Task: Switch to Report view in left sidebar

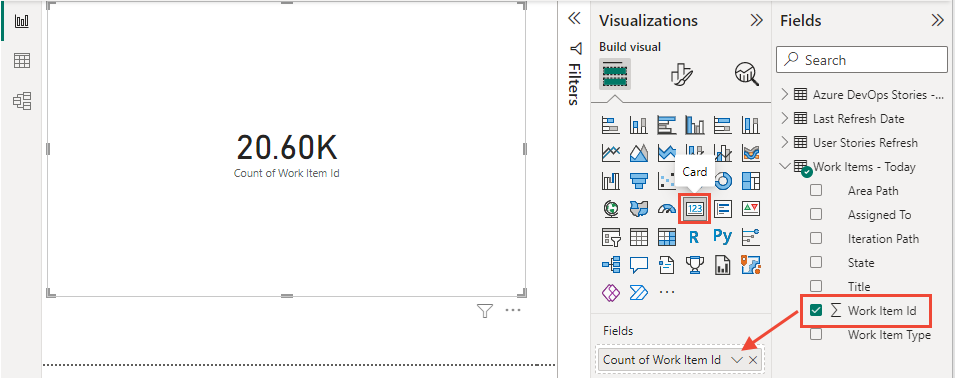Action: pyautogui.click(x=22, y=21)
